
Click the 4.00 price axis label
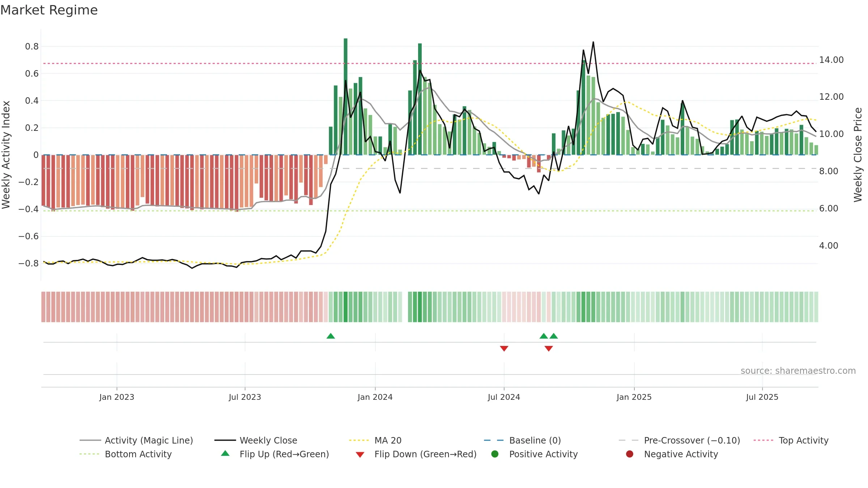pos(829,246)
